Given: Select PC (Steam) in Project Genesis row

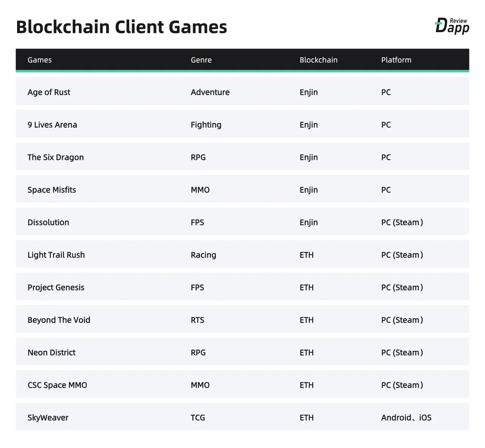Looking at the screenshot, I should point(402,288).
